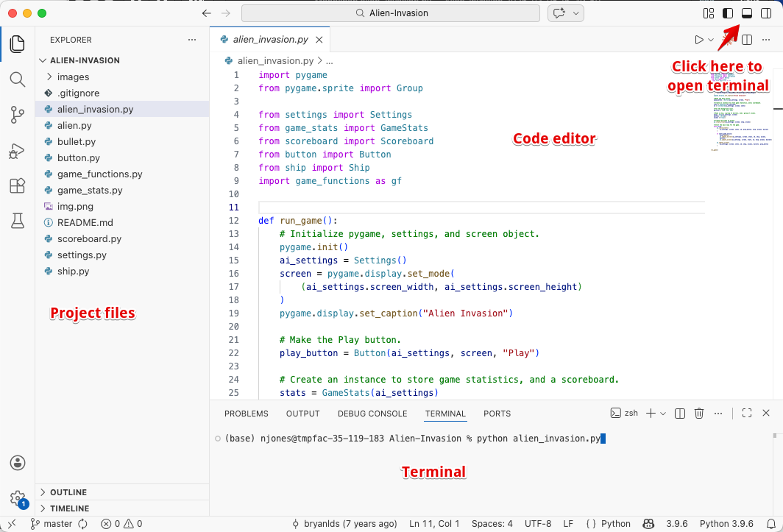
Task: Collapse the ALIEN-INVASION folder section
Action: coord(122,60)
